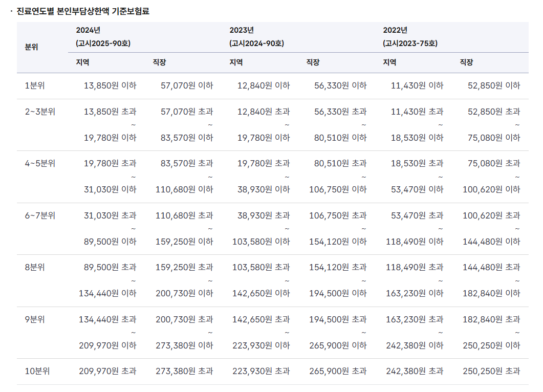543x392 pixels.
Task: Select the '9분위' row label
Action: (x=35, y=319)
